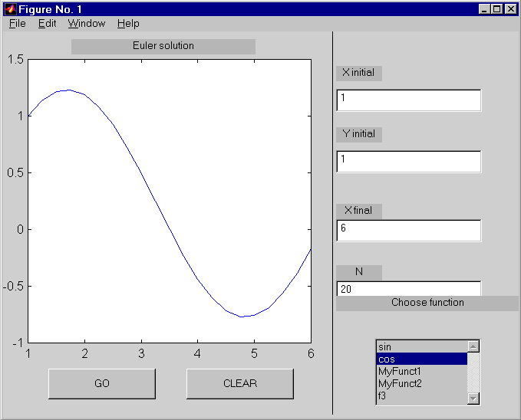Open the Window menu
Viewport: 521px width, 420px height.
click(87, 24)
